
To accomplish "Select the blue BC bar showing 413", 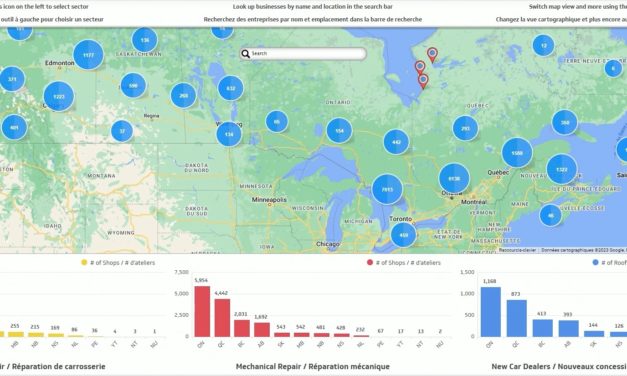I will pos(542,328).
